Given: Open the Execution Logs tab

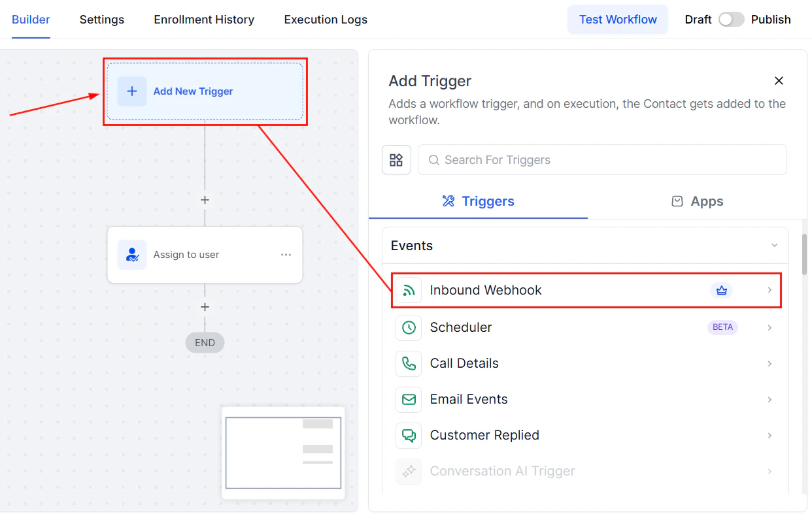Looking at the screenshot, I should 325,20.
